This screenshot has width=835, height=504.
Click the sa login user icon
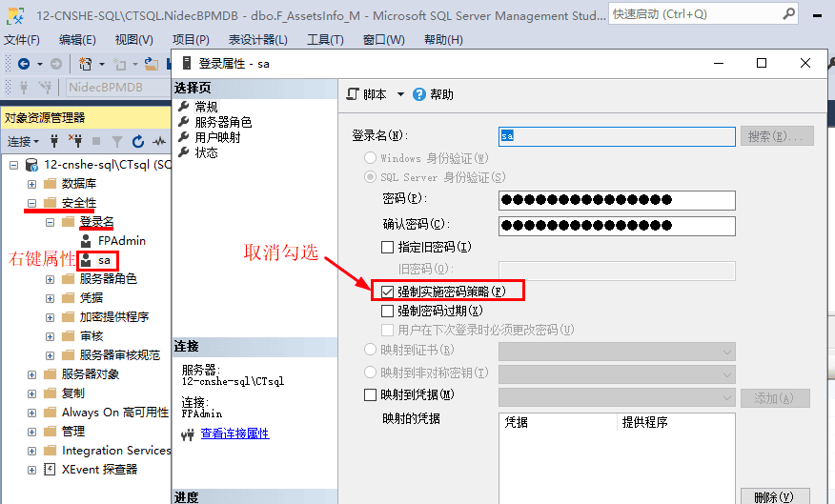pos(86,260)
